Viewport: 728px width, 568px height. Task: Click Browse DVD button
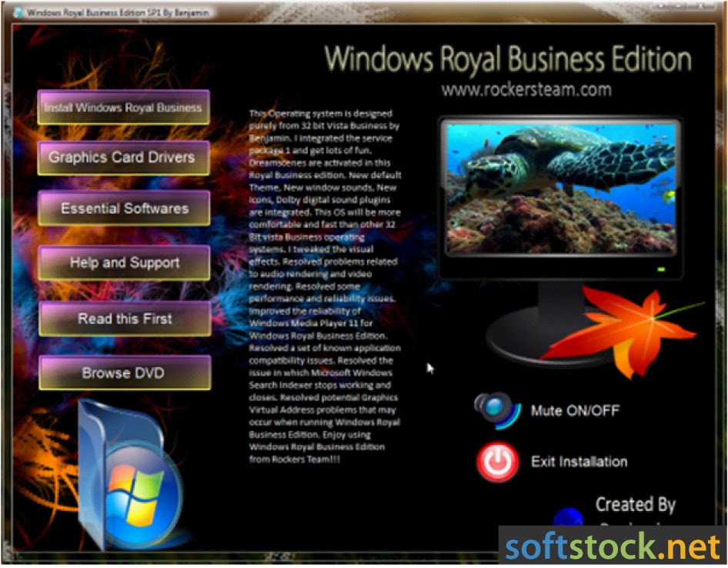click(125, 373)
